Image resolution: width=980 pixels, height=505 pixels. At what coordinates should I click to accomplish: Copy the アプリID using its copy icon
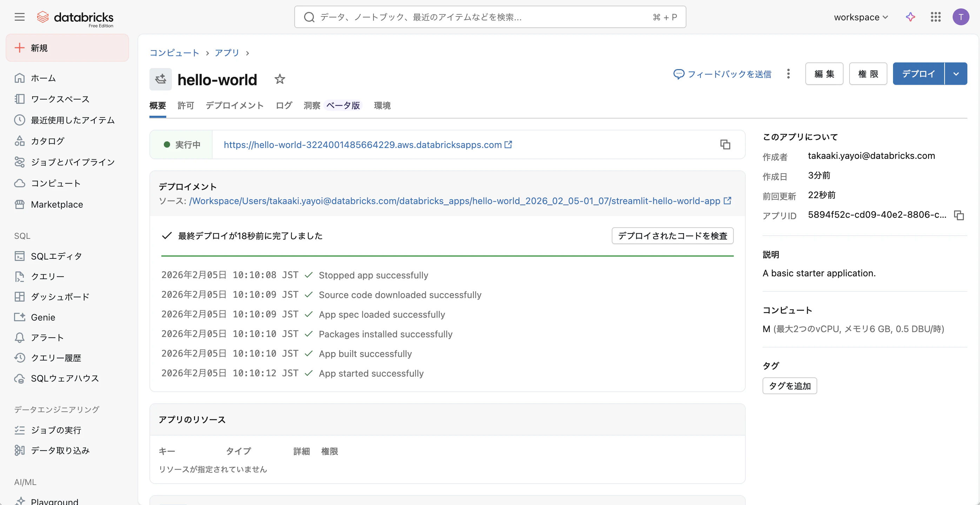959,215
